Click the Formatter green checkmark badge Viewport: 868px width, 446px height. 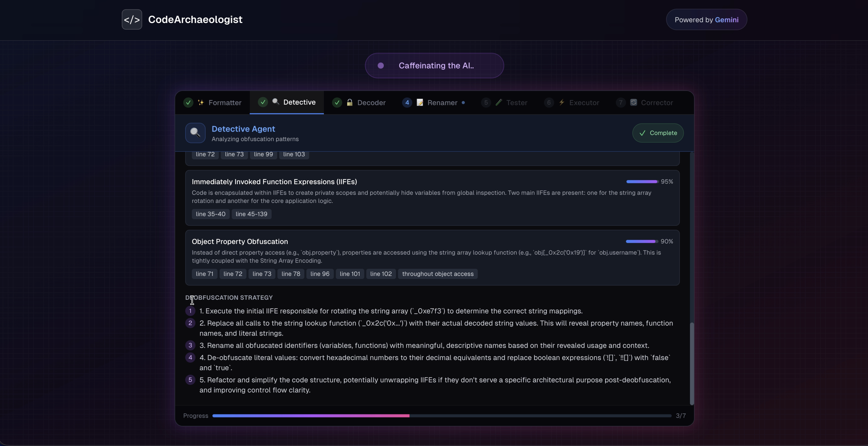188,103
